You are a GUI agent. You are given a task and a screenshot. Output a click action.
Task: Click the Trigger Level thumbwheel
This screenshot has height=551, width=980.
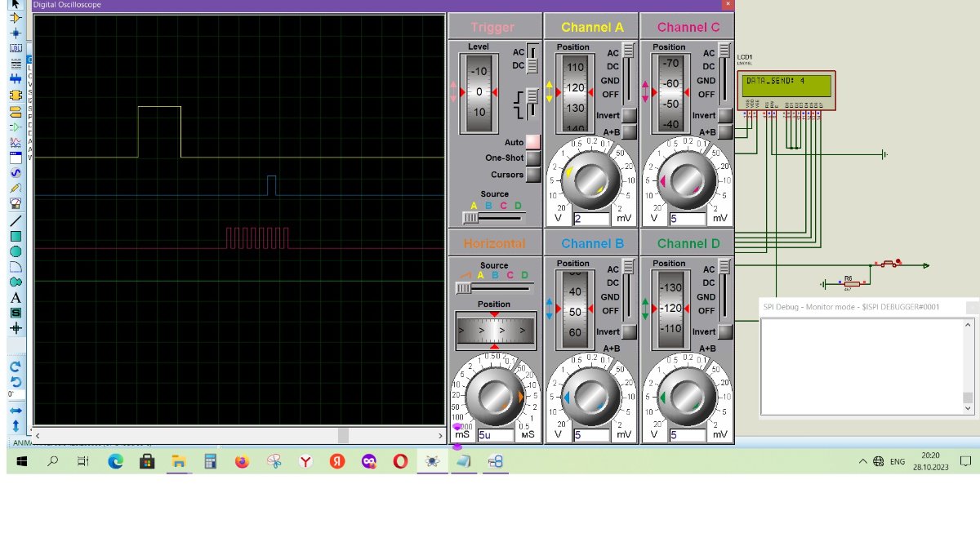click(479, 92)
